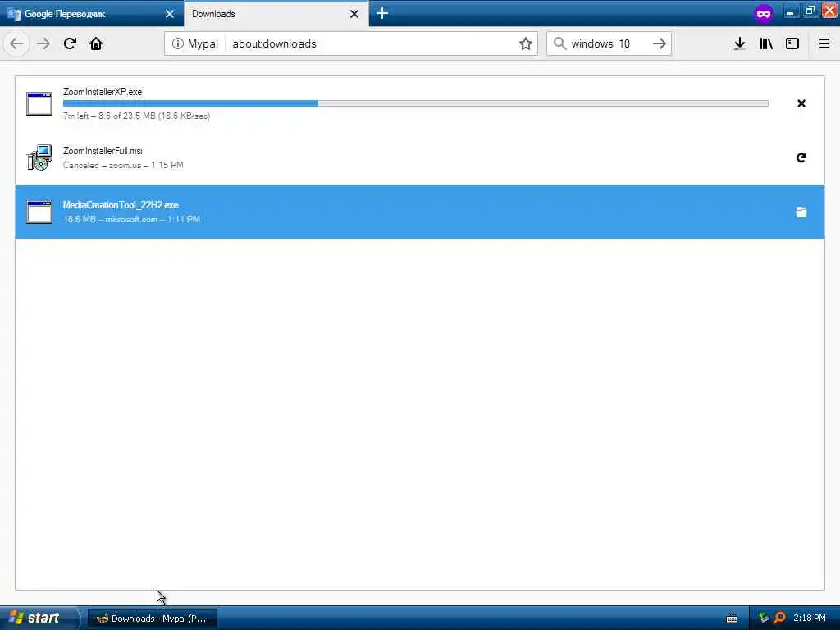Toggle the sidebar view
This screenshot has height=630, width=840.
coord(792,43)
